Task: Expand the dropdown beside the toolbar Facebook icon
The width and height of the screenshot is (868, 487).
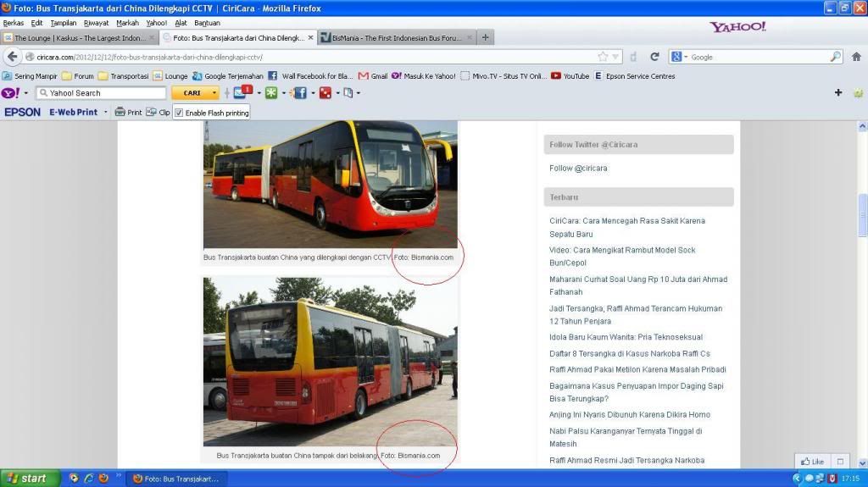Action: [313, 92]
